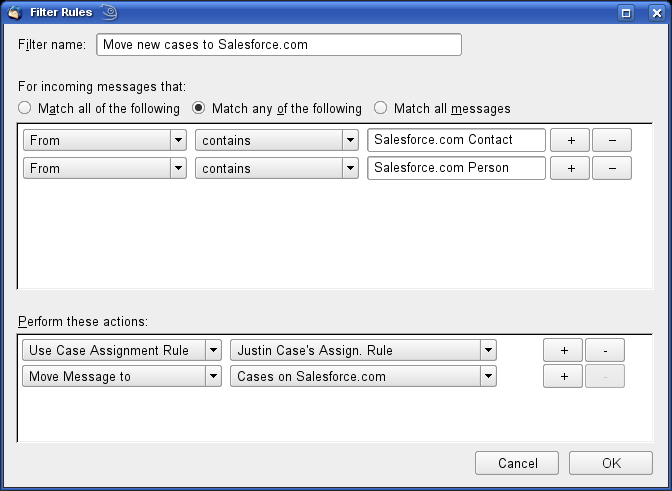Open From dropdown in Salesforce.com Person row
This screenshot has width=672, height=491.
click(105, 168)
